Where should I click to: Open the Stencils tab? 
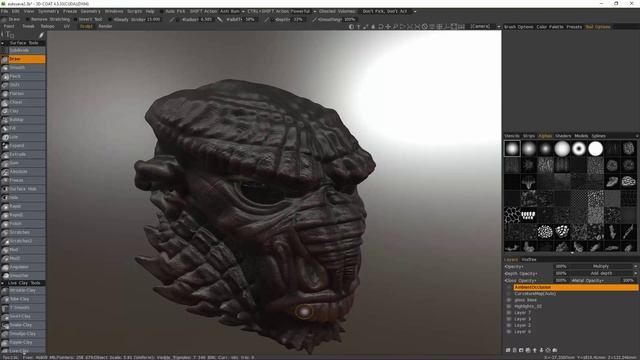512,136
